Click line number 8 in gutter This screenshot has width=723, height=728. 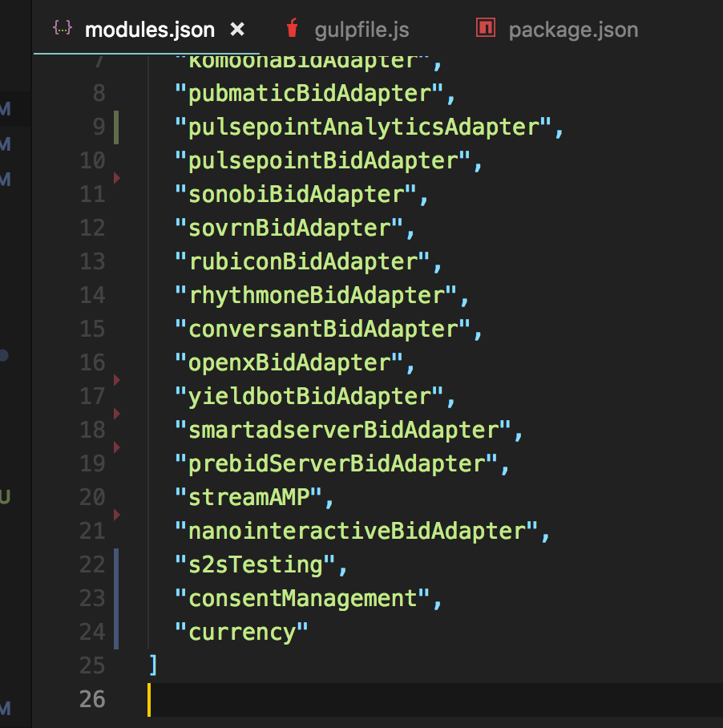(99, 93)
